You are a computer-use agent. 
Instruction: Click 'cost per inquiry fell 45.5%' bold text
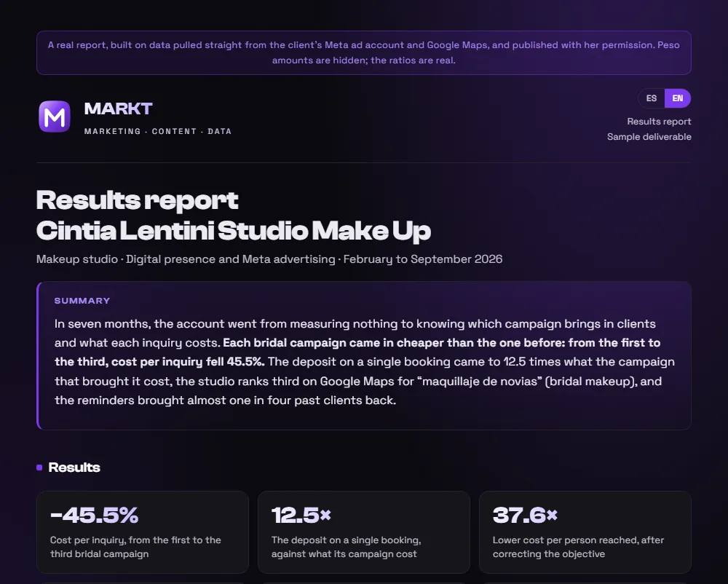click(x=188, y=362)
